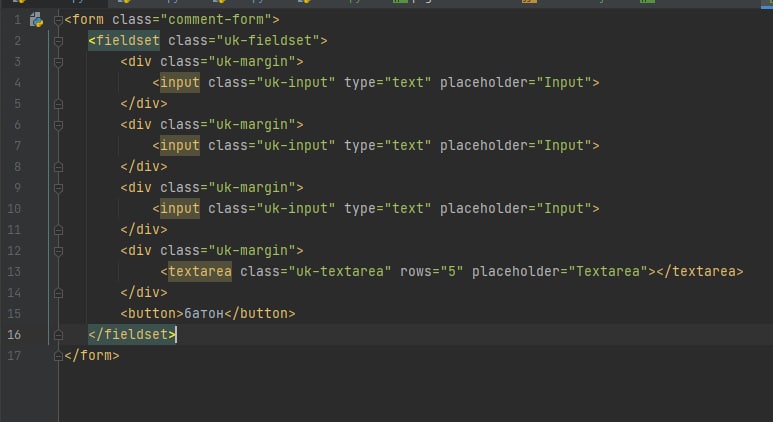Click the highlighted input tag on line 10

(x=180, y=209)
